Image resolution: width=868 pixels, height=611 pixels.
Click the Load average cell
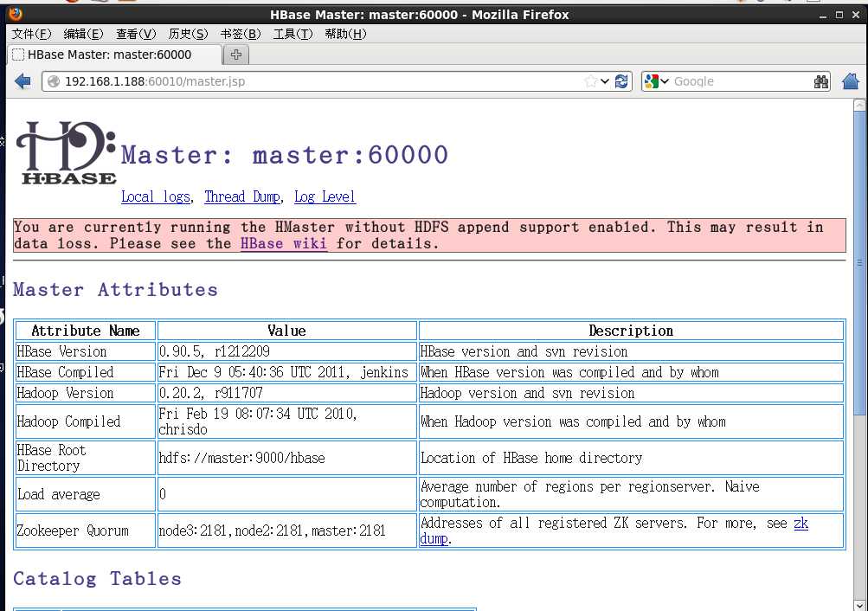(x=86, y=494)
